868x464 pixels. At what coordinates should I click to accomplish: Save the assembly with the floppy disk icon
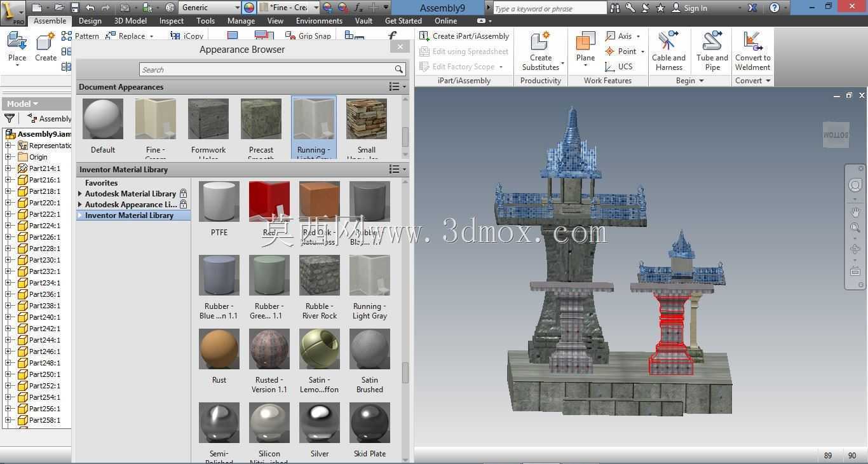tap(74, 8)
